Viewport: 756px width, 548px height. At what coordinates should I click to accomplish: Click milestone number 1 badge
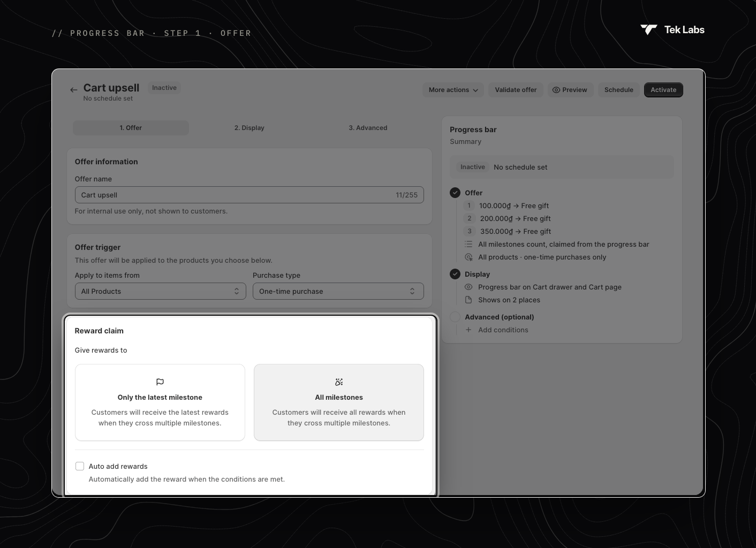[x=470, y=205]
